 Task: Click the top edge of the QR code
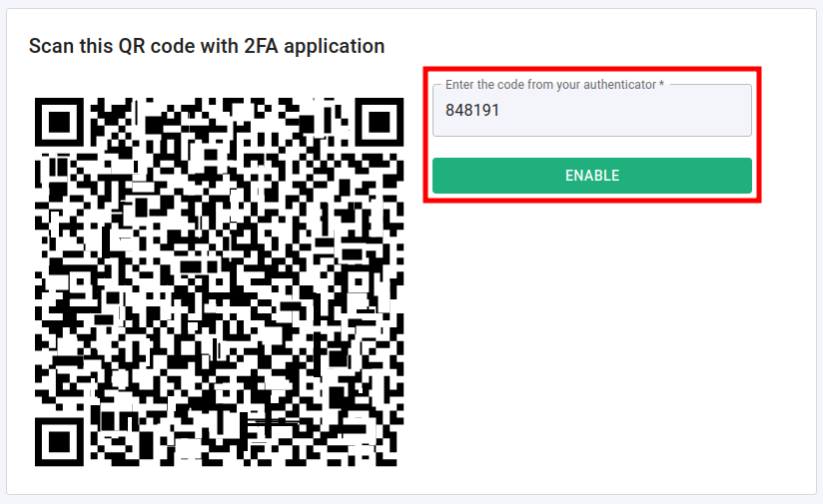(x=220, y=101)
